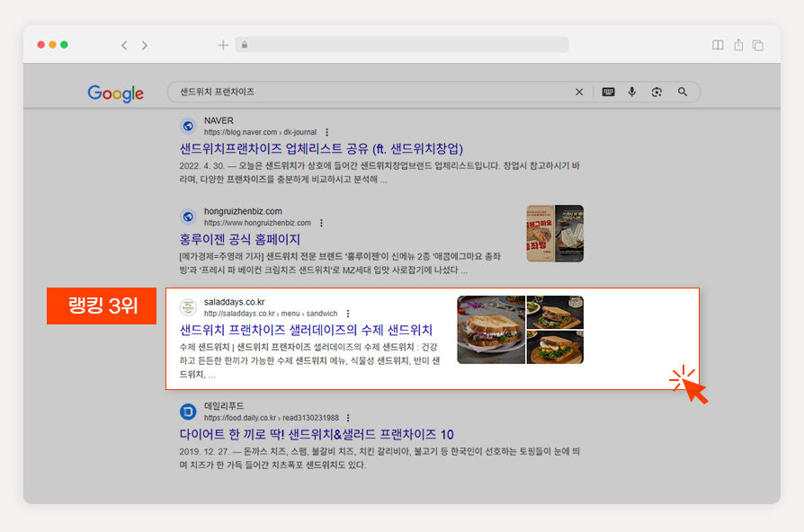Open the large sandwich thumbnail of saladdays result
The image size is (804, 532).
pyautogui.click(x=491, y=330)
